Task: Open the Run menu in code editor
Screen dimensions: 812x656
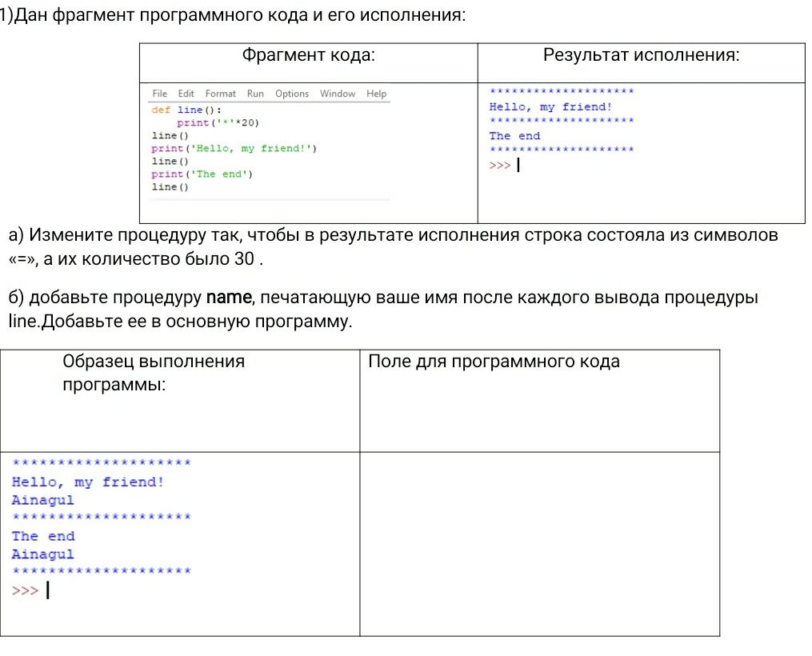Action: [x=255, y=94]
